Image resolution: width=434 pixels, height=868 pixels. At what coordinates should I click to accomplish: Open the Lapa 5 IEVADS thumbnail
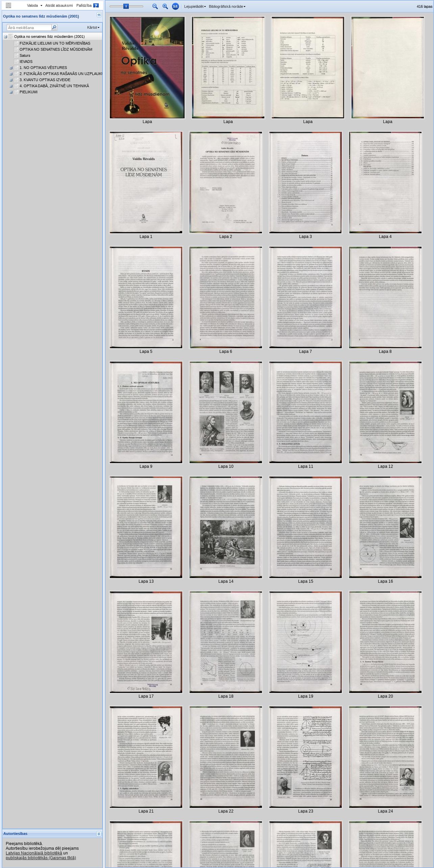(x=146, y=297)
